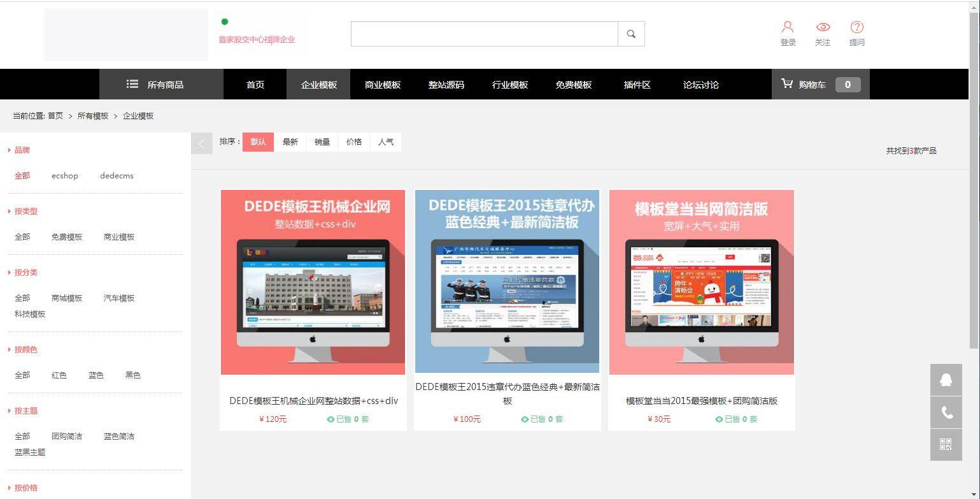The image size is (980, 499).
Task: Pick the 黑色 color option
Action: pos(132,375)
